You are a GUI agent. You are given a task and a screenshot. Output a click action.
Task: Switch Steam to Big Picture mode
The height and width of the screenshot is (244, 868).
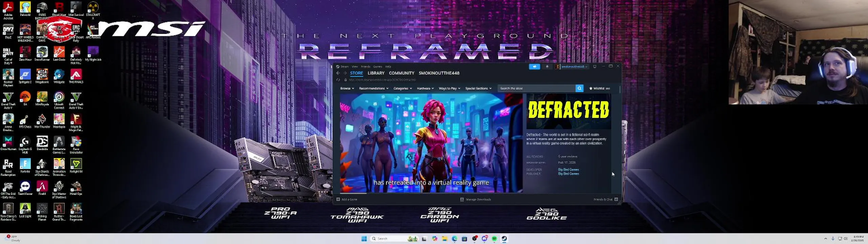595,66
